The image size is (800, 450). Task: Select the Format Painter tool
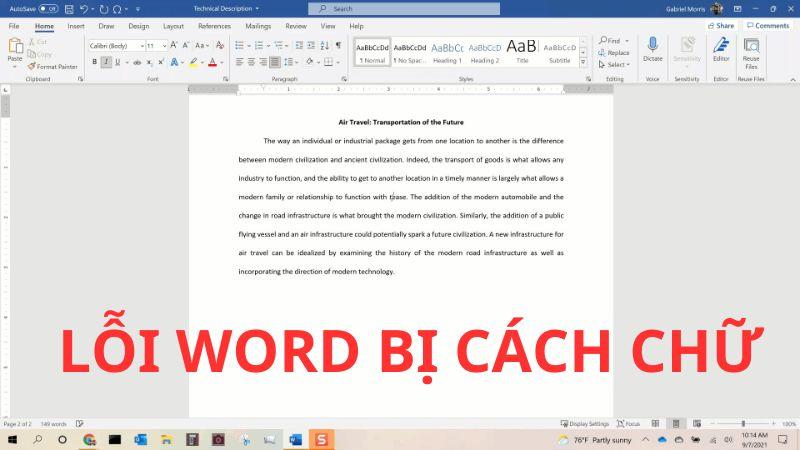click(53, 66)
